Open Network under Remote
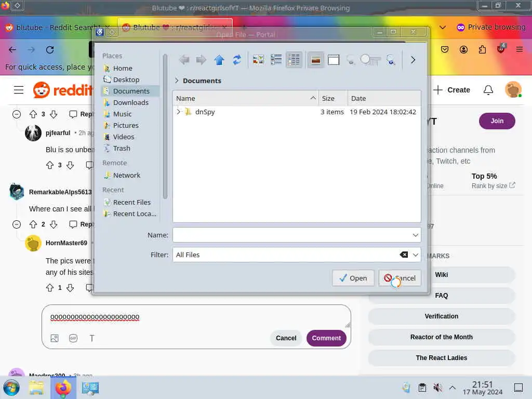532x399 pixels. (x=130, y=176)
